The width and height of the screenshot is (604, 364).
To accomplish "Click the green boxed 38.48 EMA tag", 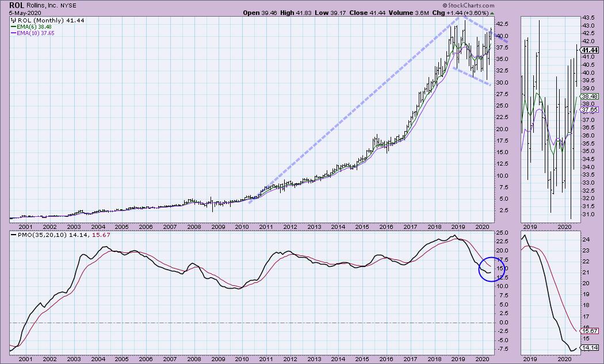I will coord(590,96).
